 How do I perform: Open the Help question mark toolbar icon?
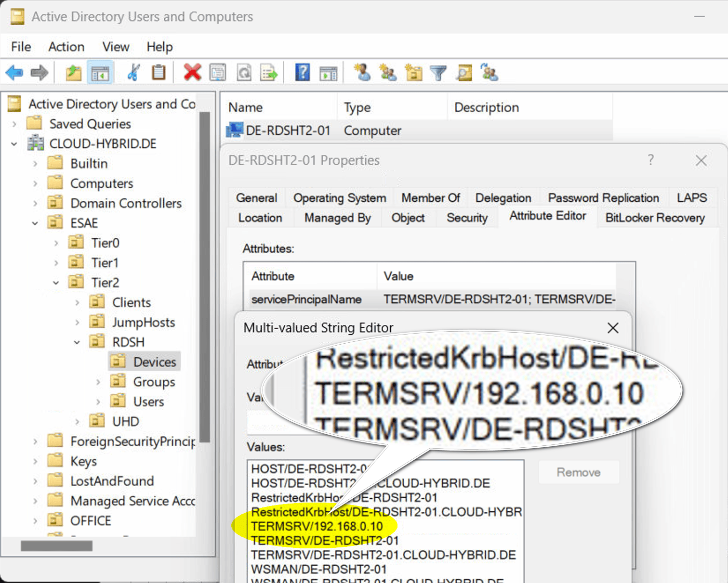[302, 73]
